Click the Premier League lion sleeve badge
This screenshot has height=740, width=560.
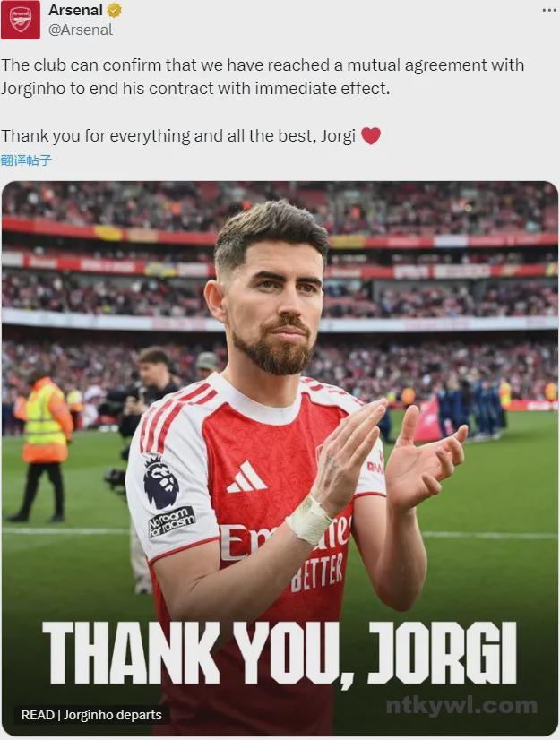pyautogui.click(x=160, y=481)
